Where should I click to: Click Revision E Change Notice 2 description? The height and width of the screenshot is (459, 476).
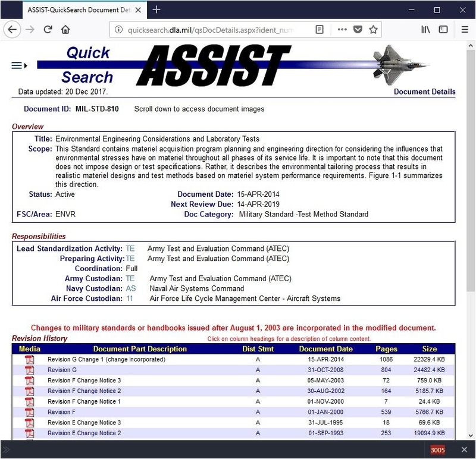[84, 433]
